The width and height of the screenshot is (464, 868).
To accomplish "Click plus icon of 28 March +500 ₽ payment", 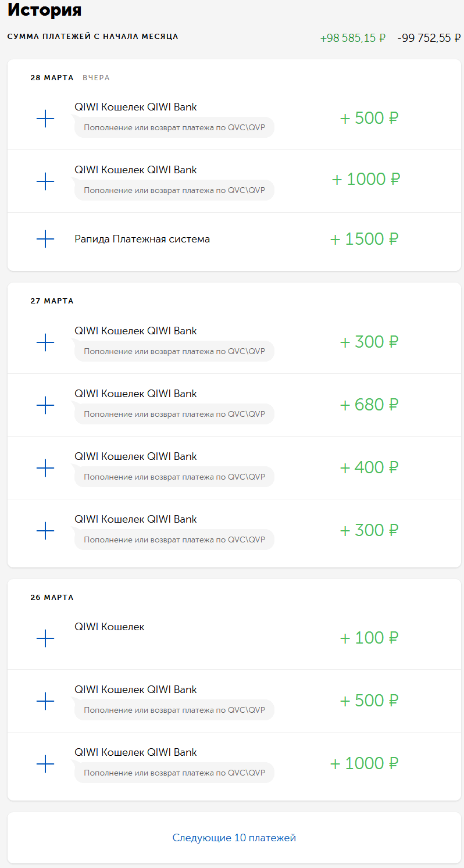I will pyautogui.click(x=45, y=119).
